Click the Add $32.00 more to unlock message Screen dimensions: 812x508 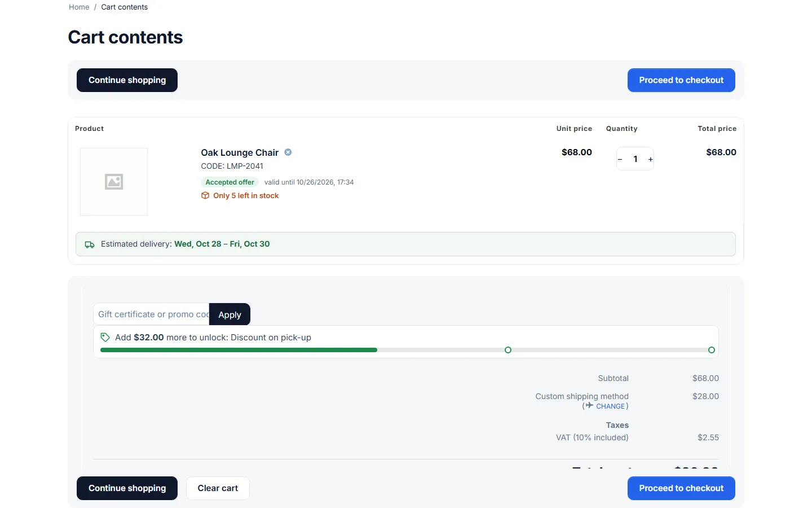[x=213, y=338]
